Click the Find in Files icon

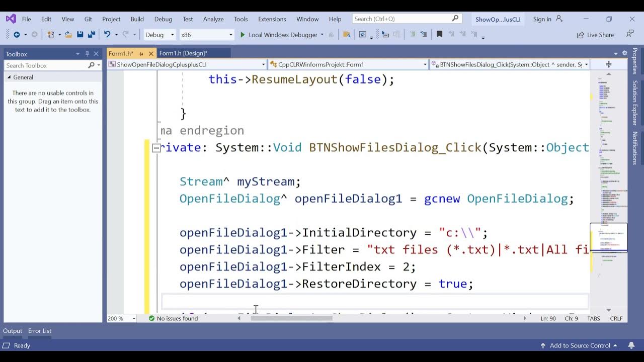pyautogui.click(x=347, y=35)
